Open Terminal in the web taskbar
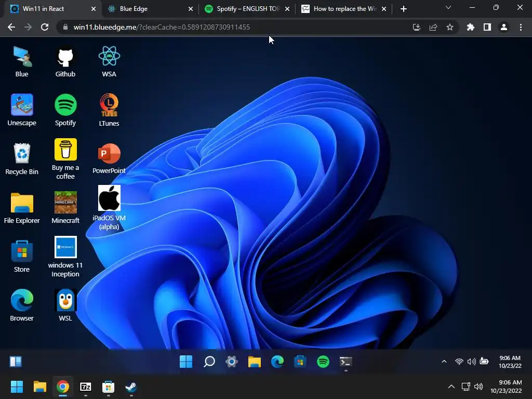Screen dimensions: 532x399 click(x=345, y=362)
